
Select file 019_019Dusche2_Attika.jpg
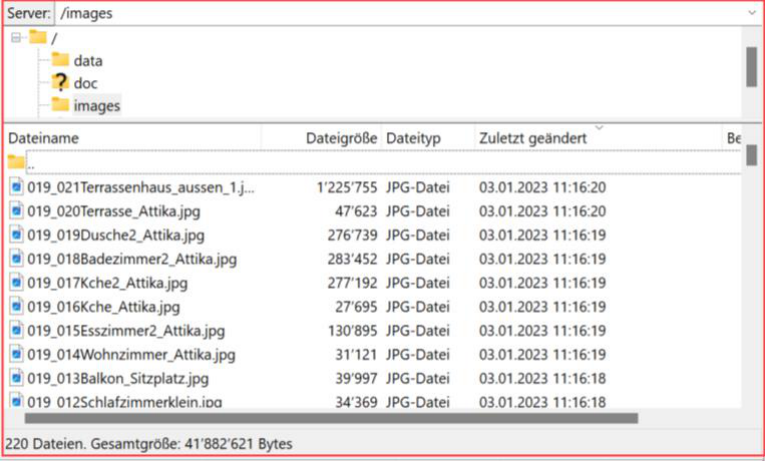pyautogui.click(x=116, y=235)
